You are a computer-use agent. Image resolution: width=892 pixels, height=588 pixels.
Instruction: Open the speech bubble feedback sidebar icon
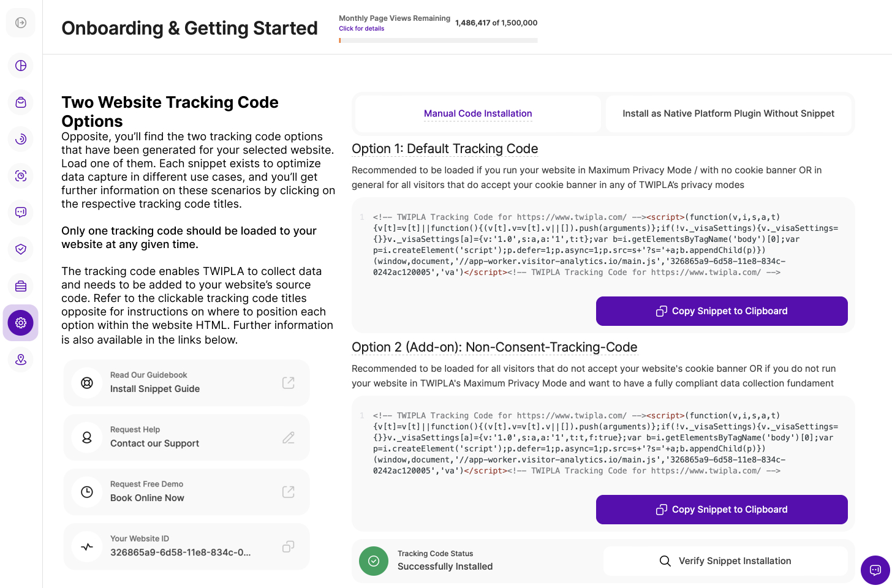tap(21, 213)
